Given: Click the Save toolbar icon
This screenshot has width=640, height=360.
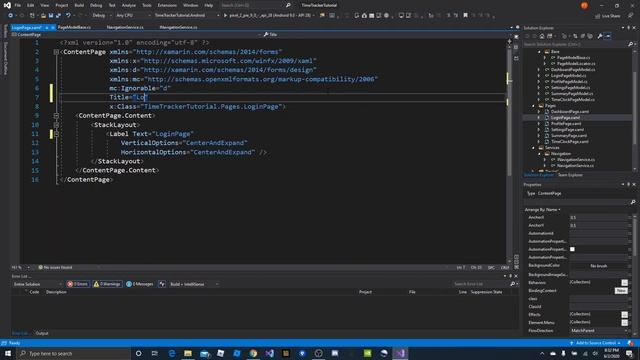Looking at the screenshot, I should click(51, 16).
